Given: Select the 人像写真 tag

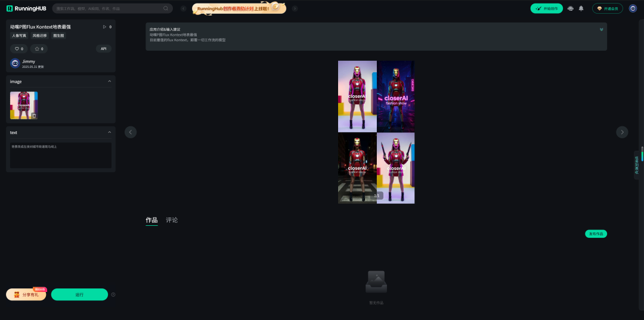Looking at the screenshot, I should click(x=19, y=36).
